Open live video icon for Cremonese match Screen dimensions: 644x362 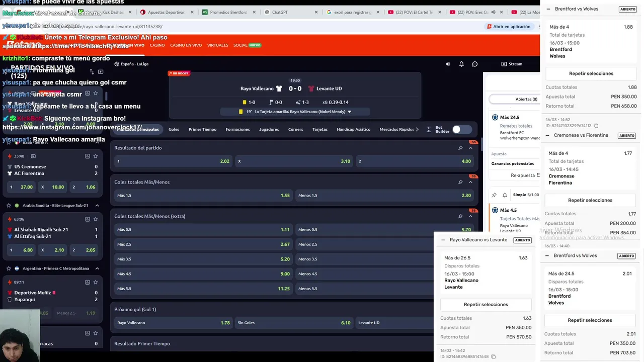tap(33, 156)
